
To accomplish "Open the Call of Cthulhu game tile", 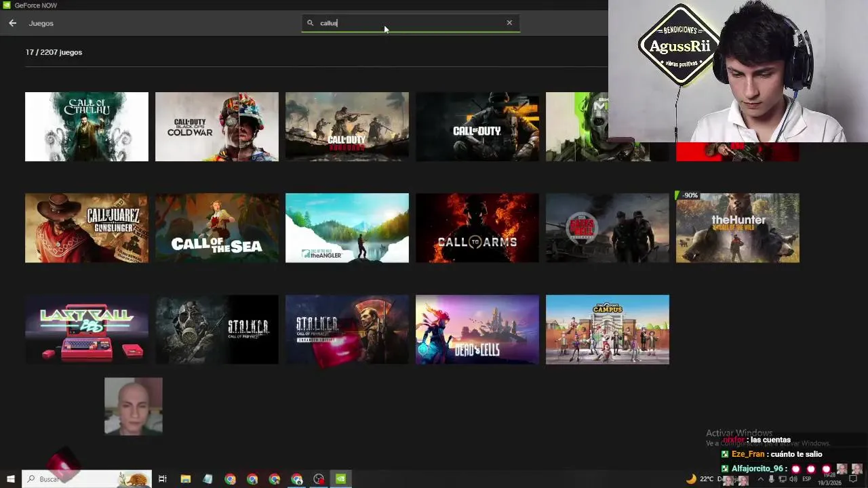I will click(87, 127).
